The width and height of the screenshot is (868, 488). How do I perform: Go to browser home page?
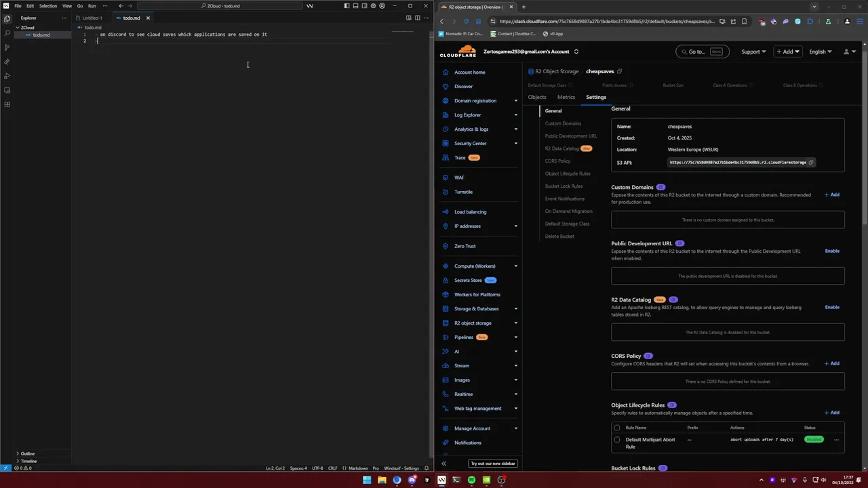(477, 21)
